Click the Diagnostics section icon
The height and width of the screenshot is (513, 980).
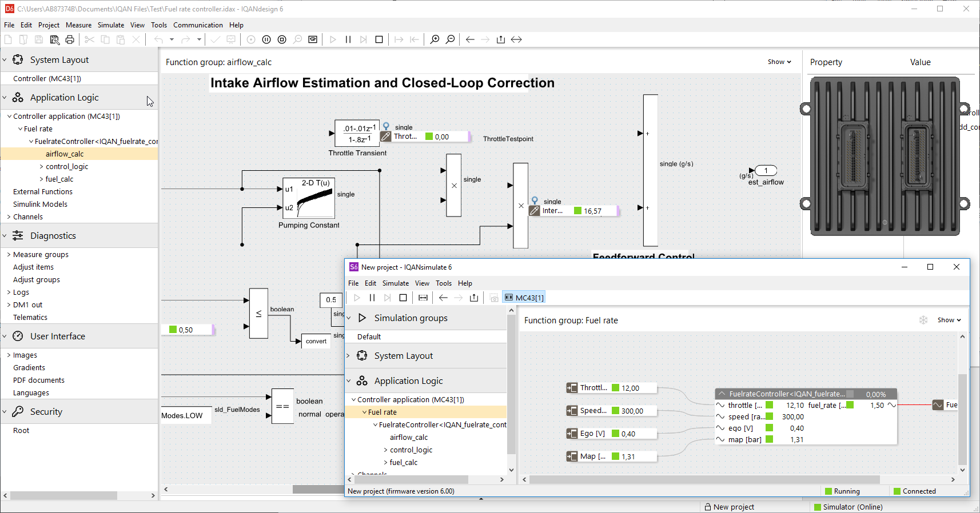tap(18, 236)
